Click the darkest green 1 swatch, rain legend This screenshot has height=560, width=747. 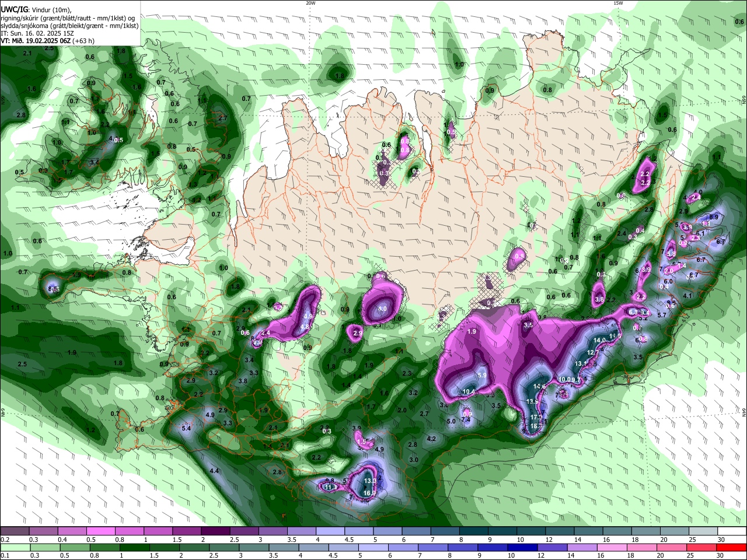134,547
